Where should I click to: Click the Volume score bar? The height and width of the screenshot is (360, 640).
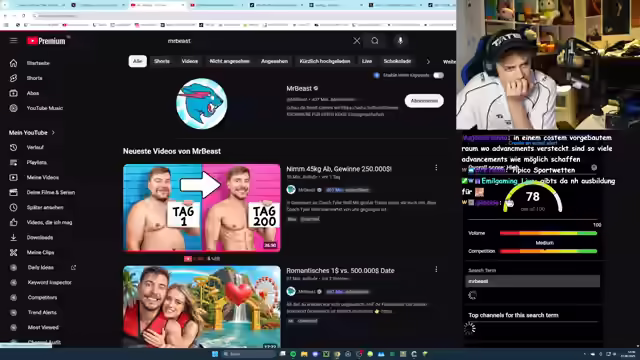click(x=548, y=233)
